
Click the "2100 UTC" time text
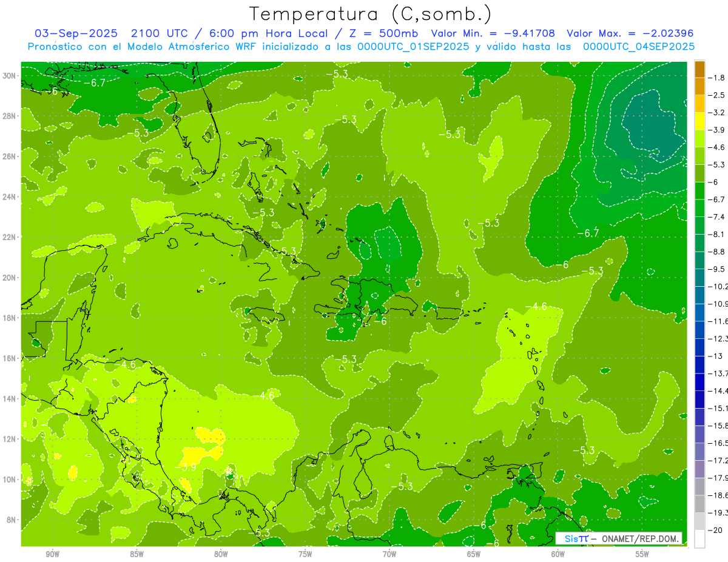[160, 33]
